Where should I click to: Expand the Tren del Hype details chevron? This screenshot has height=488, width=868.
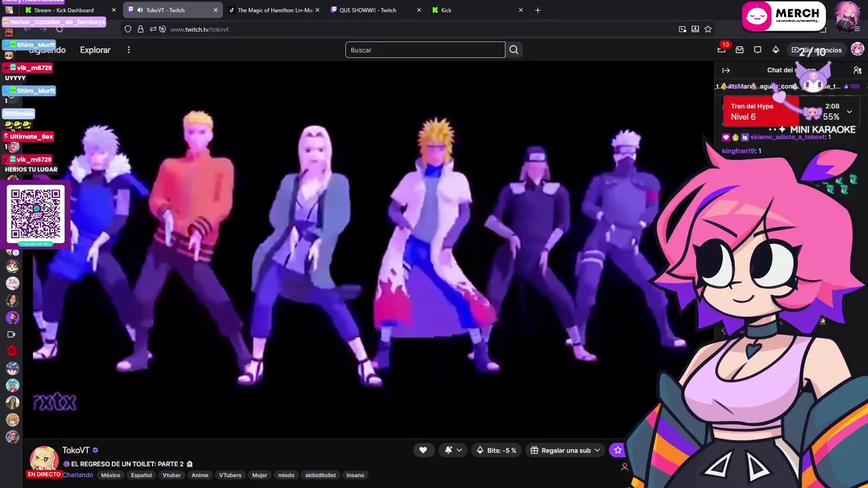(849, 112)
